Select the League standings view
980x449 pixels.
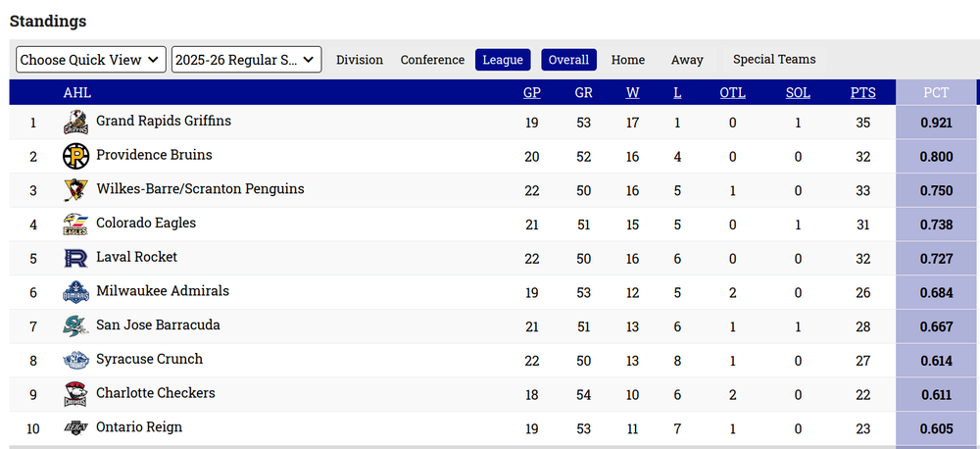click(503, 60)
